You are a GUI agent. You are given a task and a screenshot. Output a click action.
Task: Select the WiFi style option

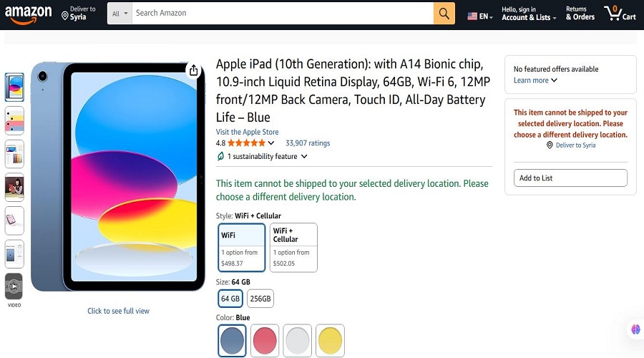point(242,248)
